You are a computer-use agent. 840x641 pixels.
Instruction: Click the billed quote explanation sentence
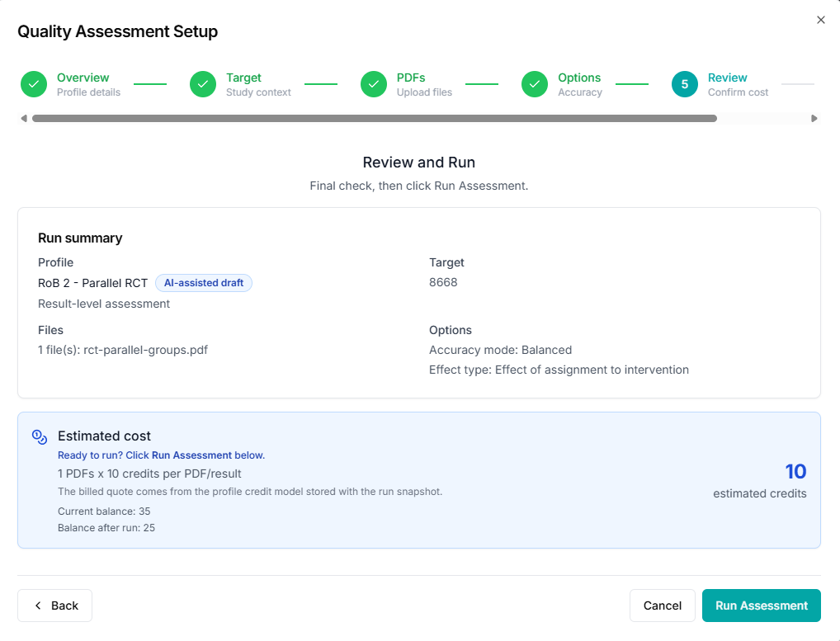tap(250, 492)
